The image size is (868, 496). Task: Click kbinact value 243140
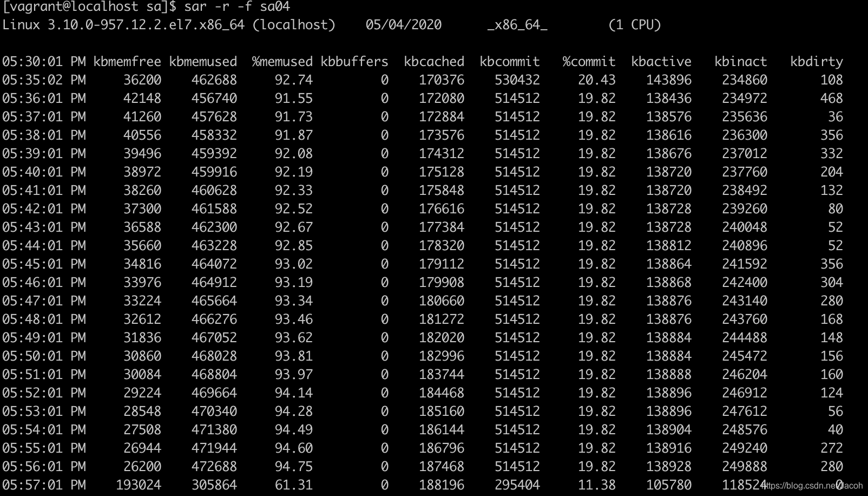click(x=745, y=301)
